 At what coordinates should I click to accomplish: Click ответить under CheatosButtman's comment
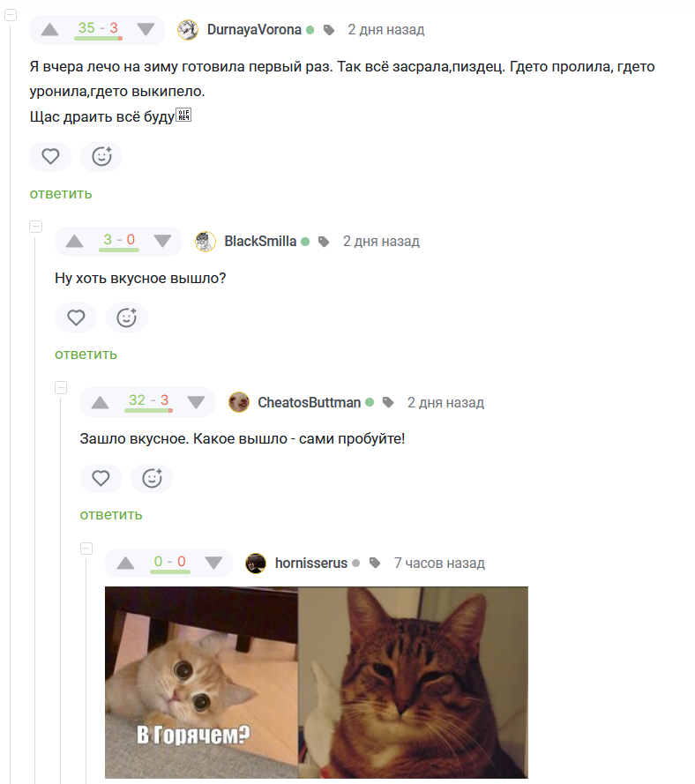point(111,514)
